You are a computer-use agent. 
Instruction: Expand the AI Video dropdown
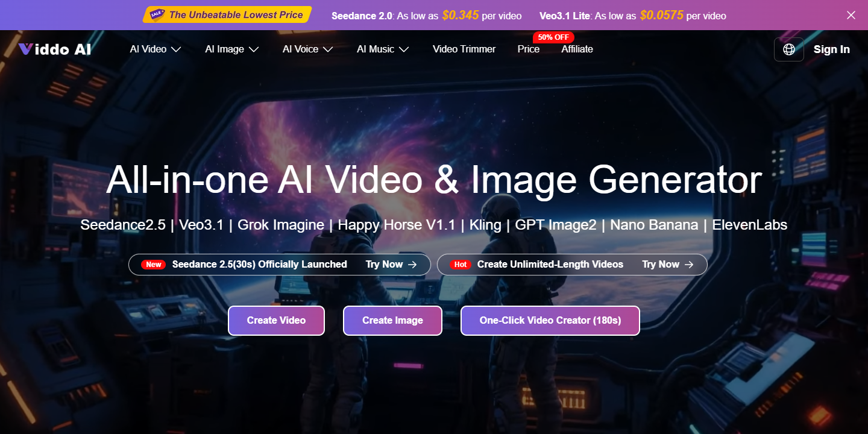(156, 49)
